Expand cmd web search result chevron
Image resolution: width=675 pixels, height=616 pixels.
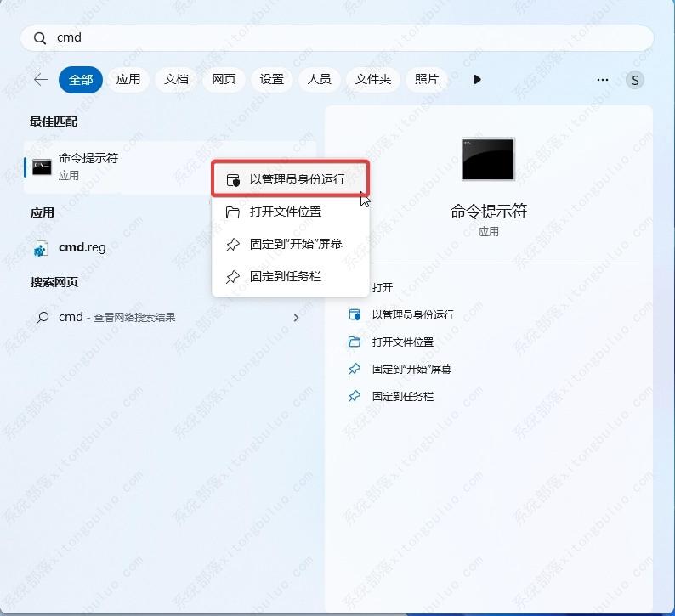coord(296,318)
